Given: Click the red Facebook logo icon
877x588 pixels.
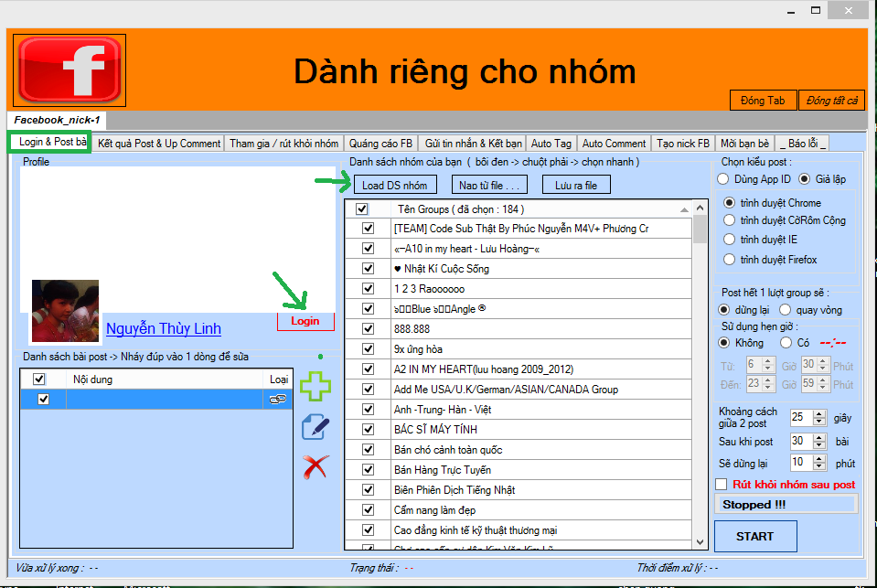Looking at the screenshot, I should point(70,69).
